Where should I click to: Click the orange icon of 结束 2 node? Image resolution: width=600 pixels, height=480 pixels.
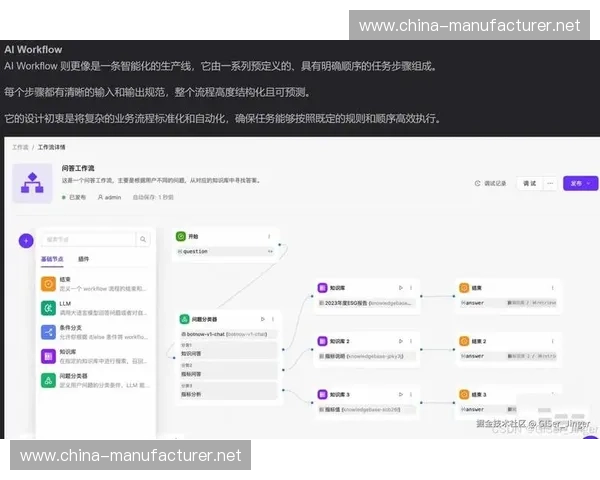point(464,341)
